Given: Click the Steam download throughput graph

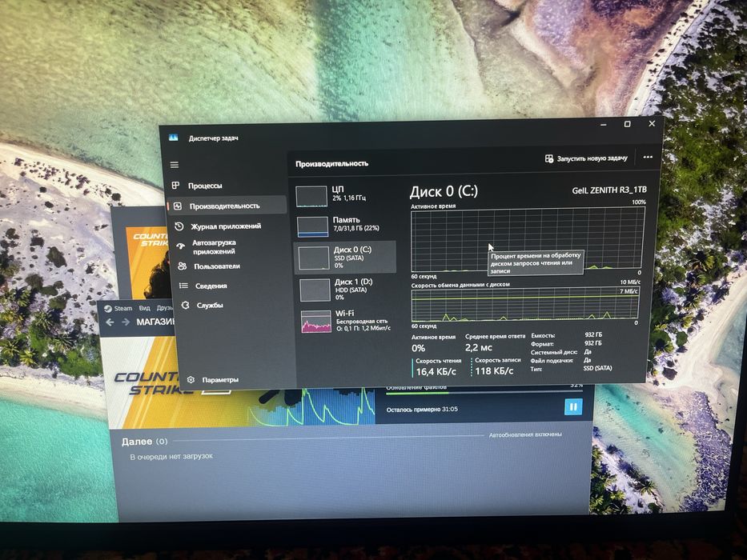Looking at the screenshot, I should click(x=312, y=406).
